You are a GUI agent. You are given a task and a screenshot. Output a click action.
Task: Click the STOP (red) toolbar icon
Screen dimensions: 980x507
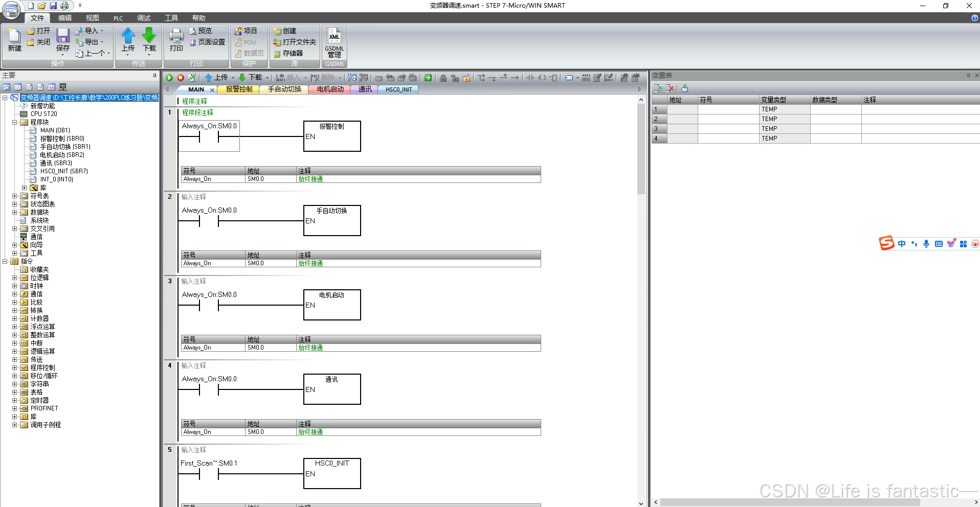point(181,78)
